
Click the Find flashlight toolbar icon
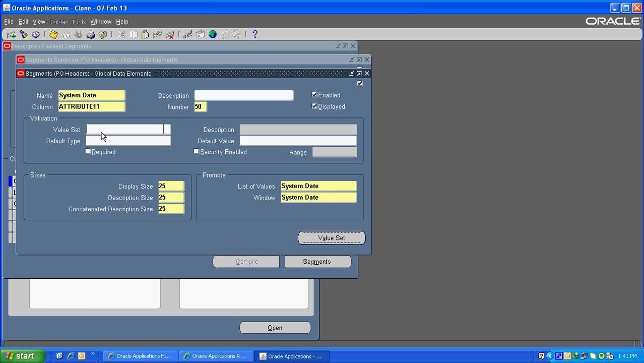point(23,35)
